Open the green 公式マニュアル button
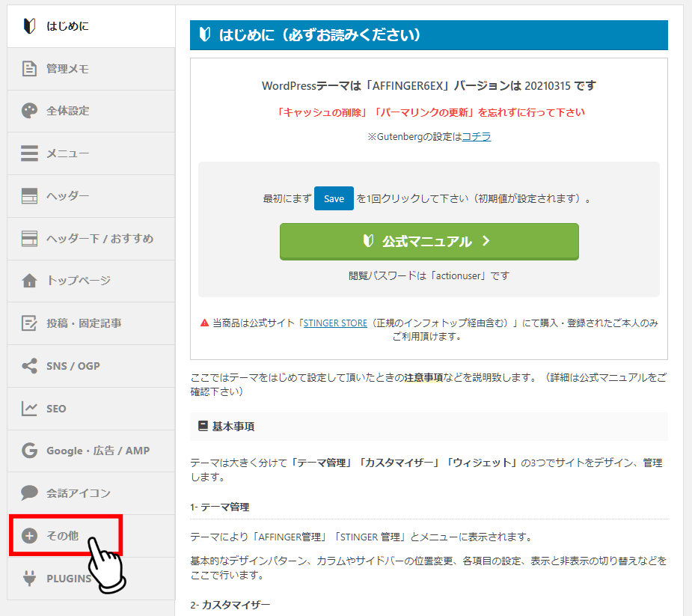This screenshot has width=692, height=616. click(x=429, y=242)
